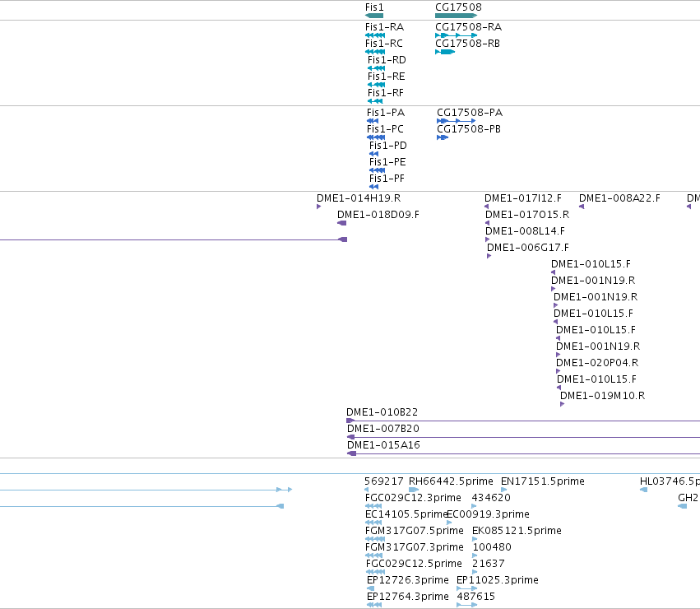
Task: Click the CG17508-PA protein label
Action: click(470, 113)
